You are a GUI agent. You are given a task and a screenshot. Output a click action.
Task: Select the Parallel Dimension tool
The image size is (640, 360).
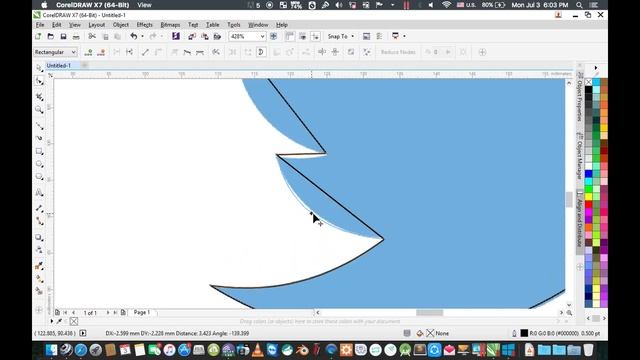click(39, 208)
